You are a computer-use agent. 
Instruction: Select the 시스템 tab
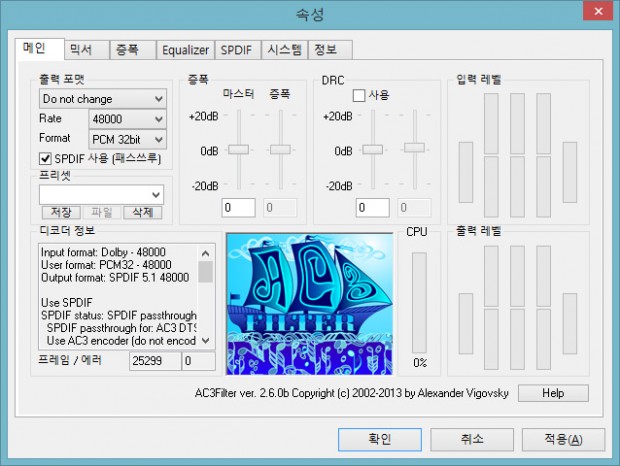(283, 49)
